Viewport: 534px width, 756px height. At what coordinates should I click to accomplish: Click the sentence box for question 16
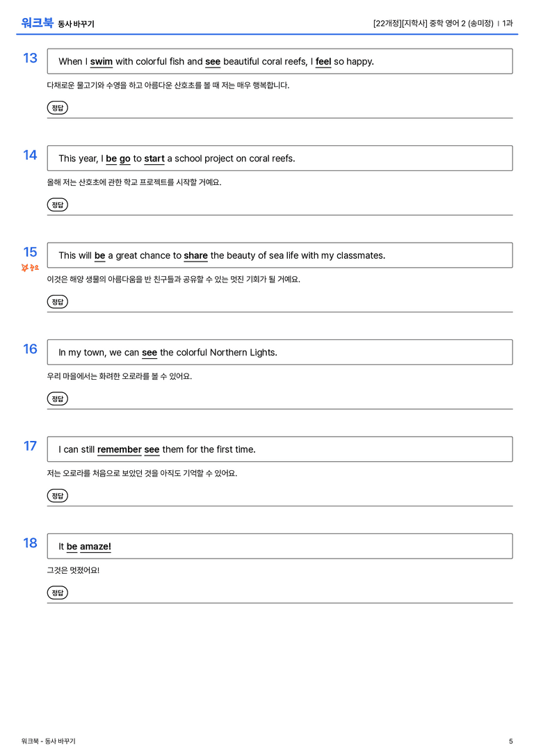[x=280, y=353]
